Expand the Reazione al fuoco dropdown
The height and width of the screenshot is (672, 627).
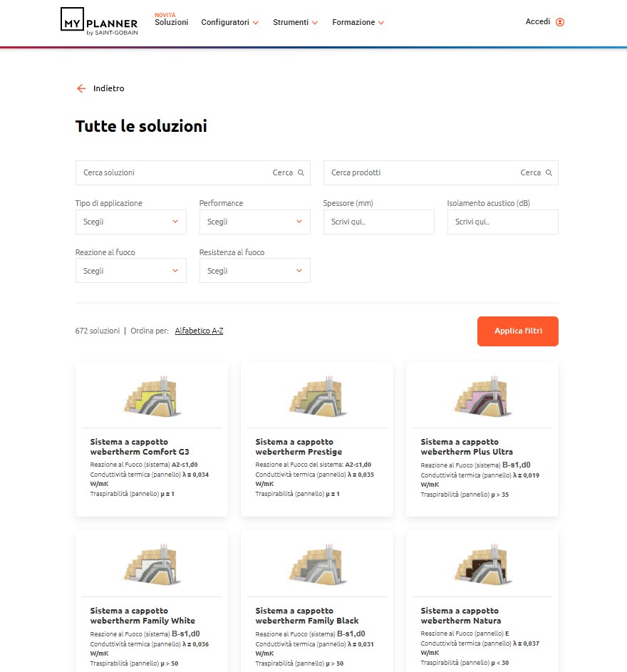(131, 271)
